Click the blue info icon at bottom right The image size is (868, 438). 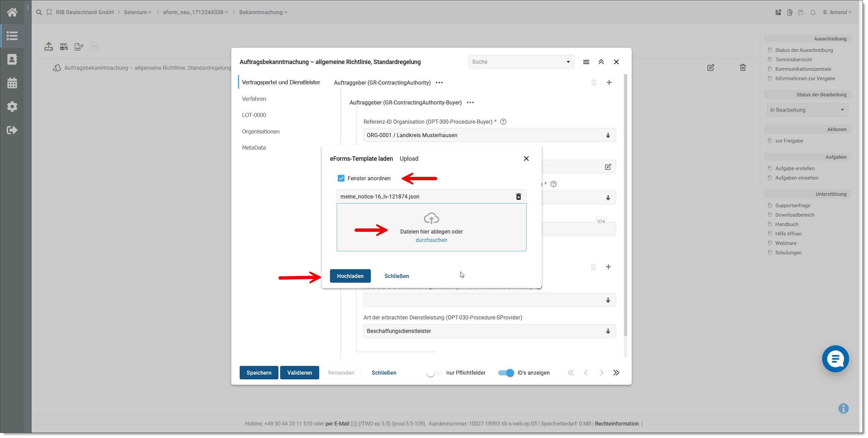(843, 408)
